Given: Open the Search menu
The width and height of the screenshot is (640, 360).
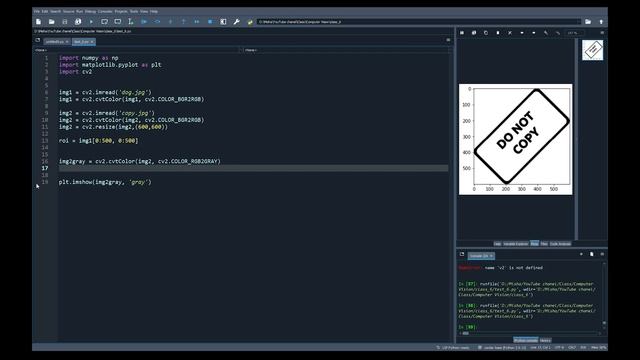Looking at the screenshot, I should [x=55, y=11].
